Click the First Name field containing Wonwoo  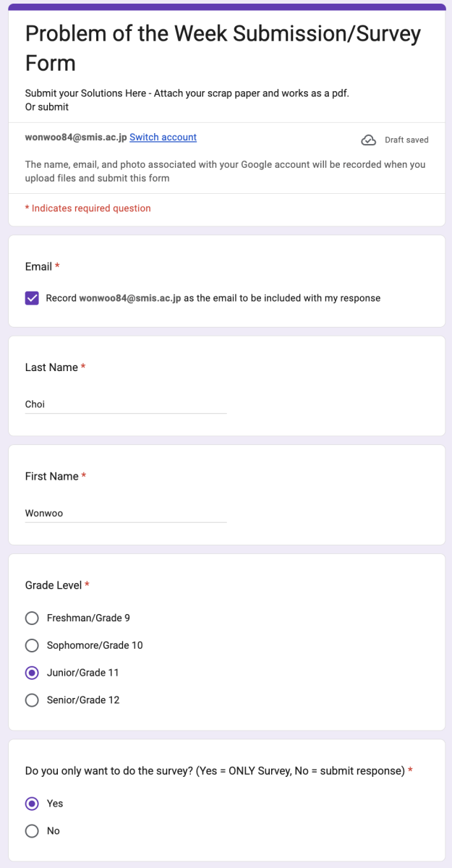click(126, 513)
